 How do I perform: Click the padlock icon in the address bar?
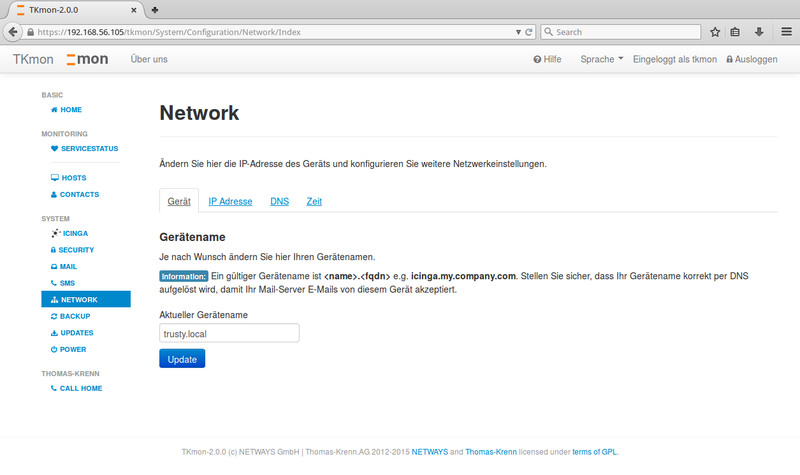[x=31, y=32]
